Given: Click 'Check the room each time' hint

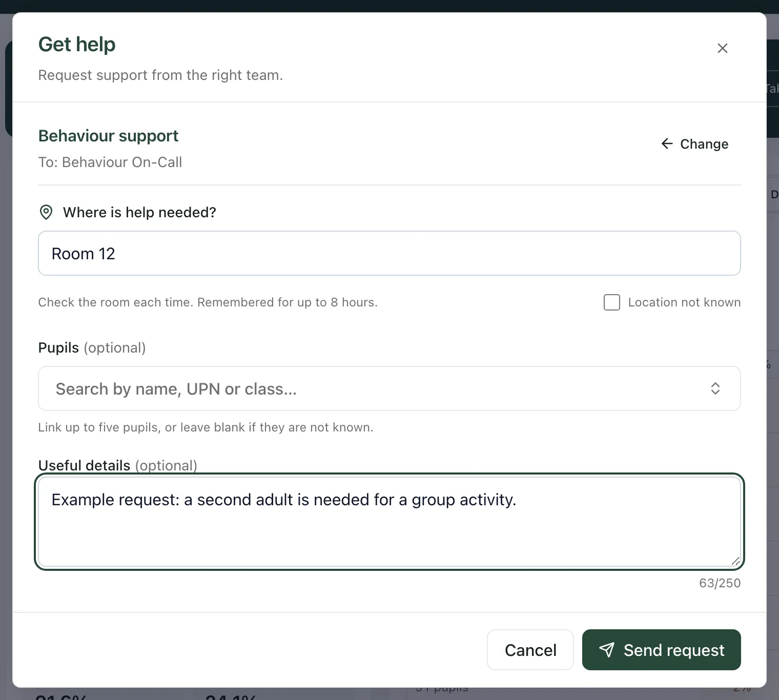Looking at the screenshot, I should pyautogui.click(x=208, y=302).
